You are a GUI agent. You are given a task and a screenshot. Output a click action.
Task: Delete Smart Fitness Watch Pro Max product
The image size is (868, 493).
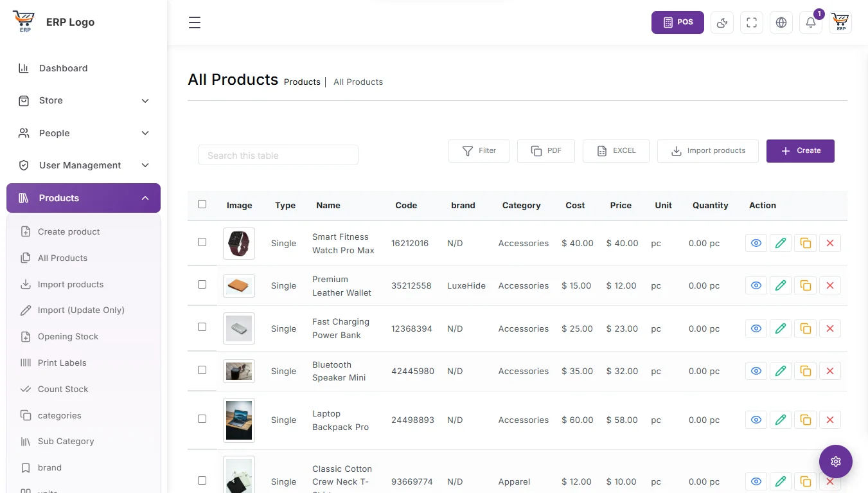point(830,243)
